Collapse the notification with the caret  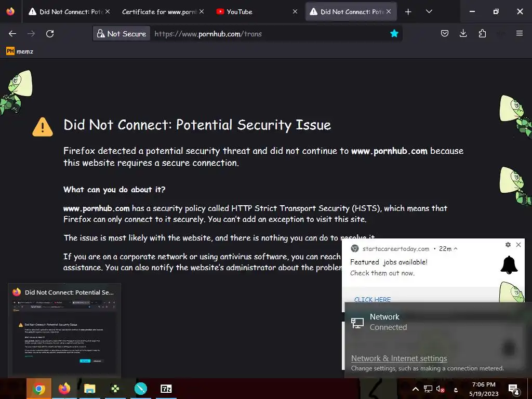(x=456, y=249)
